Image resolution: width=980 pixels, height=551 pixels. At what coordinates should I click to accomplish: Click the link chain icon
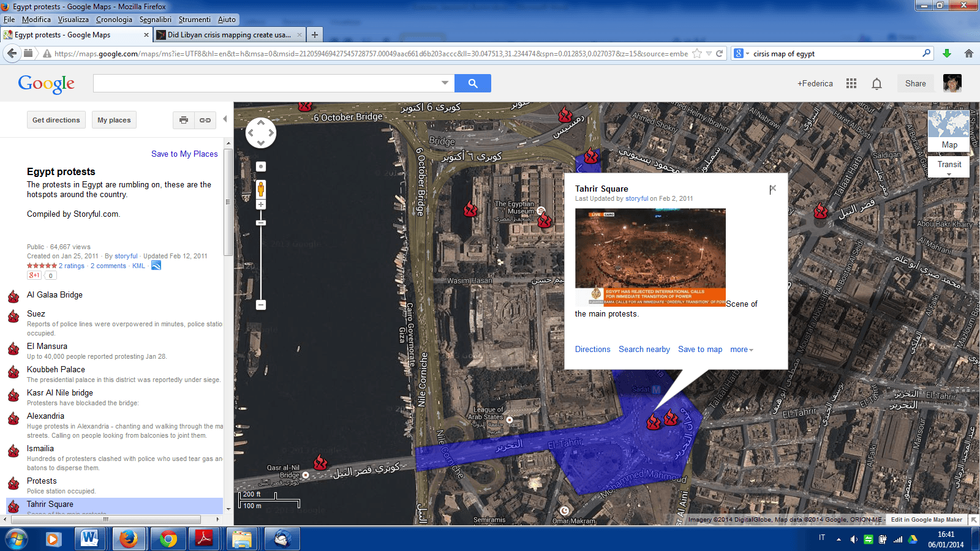tap(205, 120)
